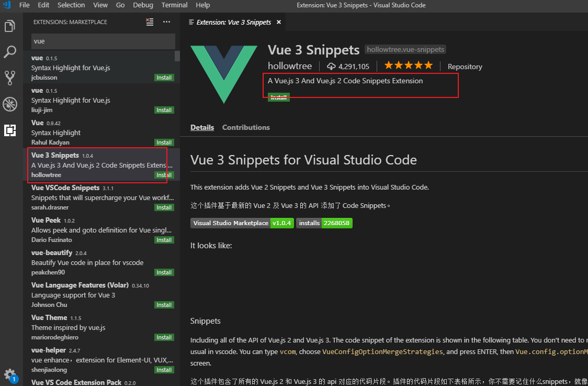Click the extensions list scrollbar
Screen dimensions: 588x386
pyautogui.click(x=177, y=56)
